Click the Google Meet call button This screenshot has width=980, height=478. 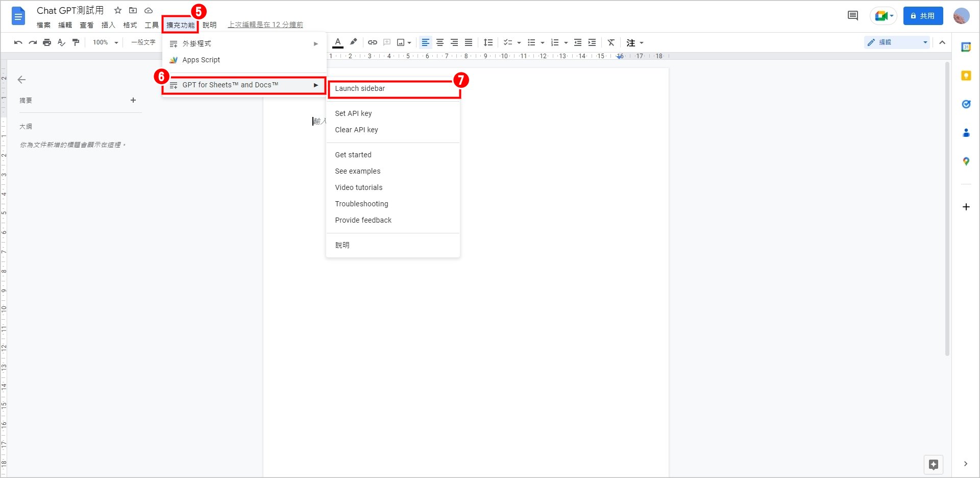click(884, 16)
